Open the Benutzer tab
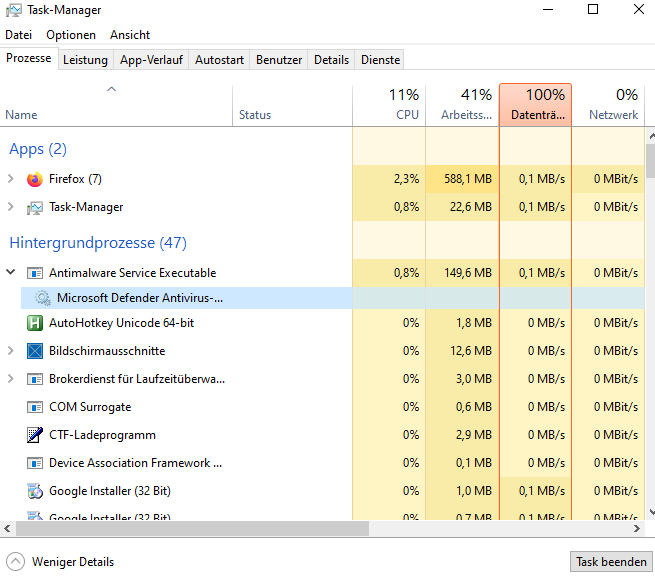 tap(279, 60)
